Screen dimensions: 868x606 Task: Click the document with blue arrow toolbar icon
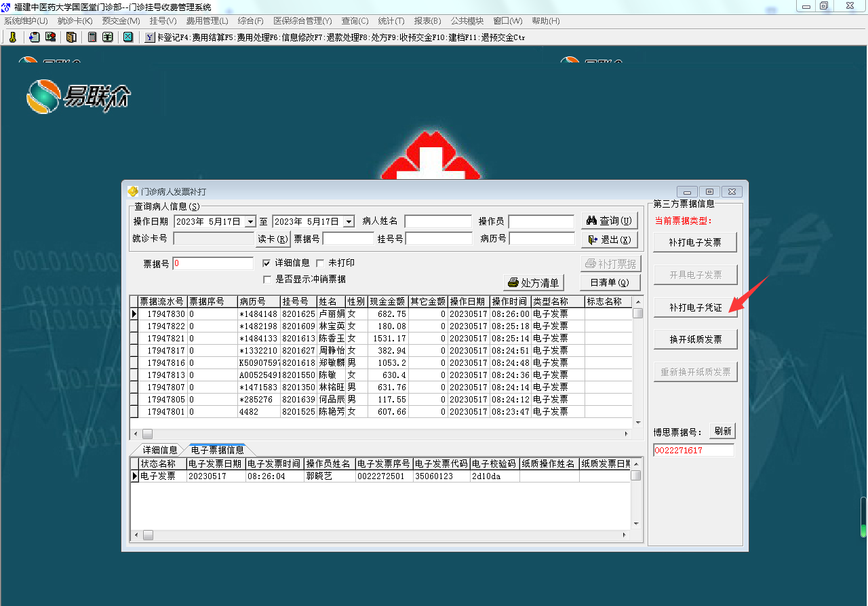click(34, 37)
